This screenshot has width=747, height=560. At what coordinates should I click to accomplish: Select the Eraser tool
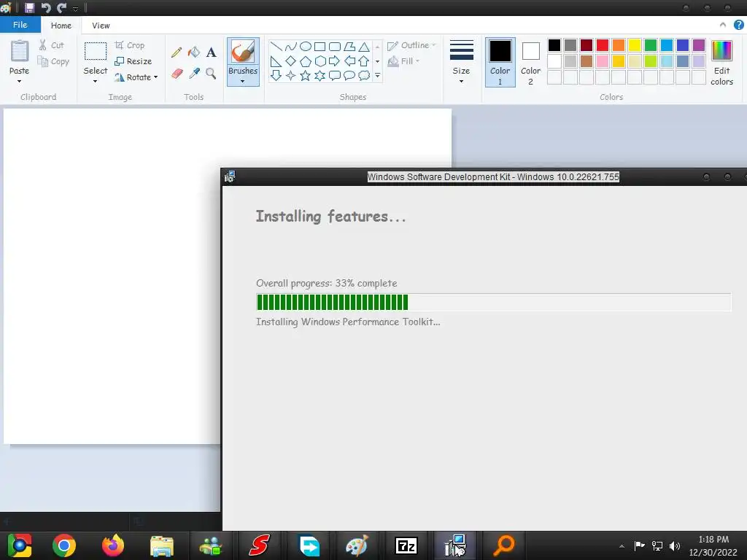(177, 74)
